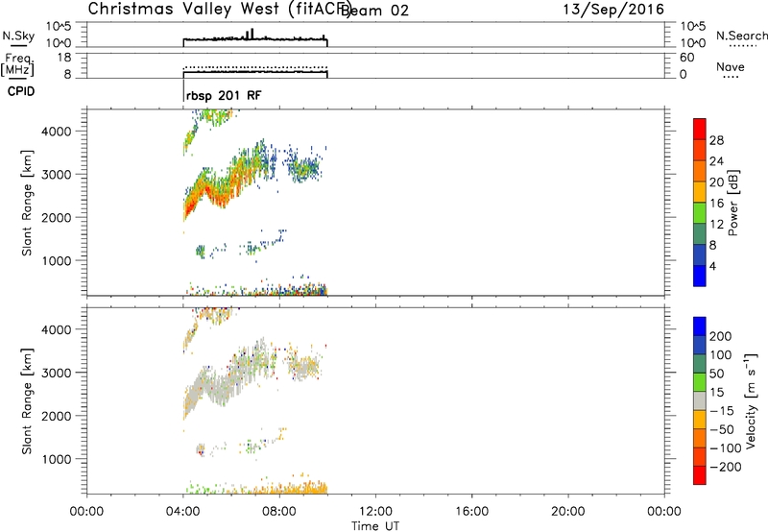Click the 'Nave' legend label
This screenshot has height=532, width=768.
pos(731,67)
